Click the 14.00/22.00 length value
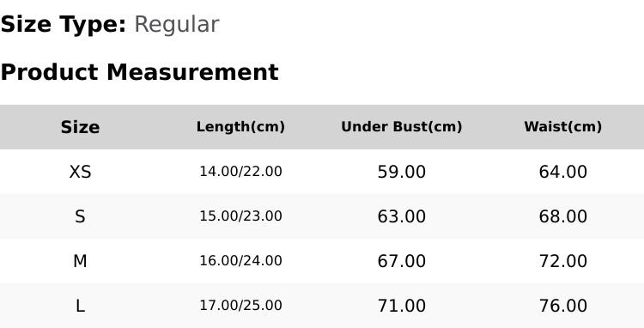 (240, 171)
